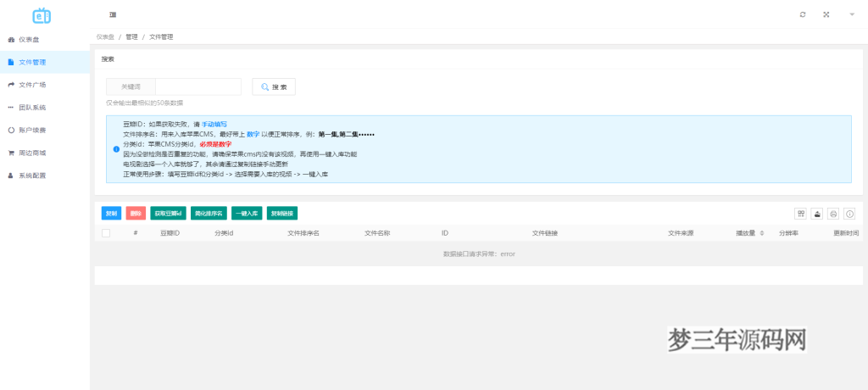Image resolution: width=868 pixels, height=390 pixels.
Task: Click the blue TV logo icon
Action: pyautogui.click(x=42, y=15)
